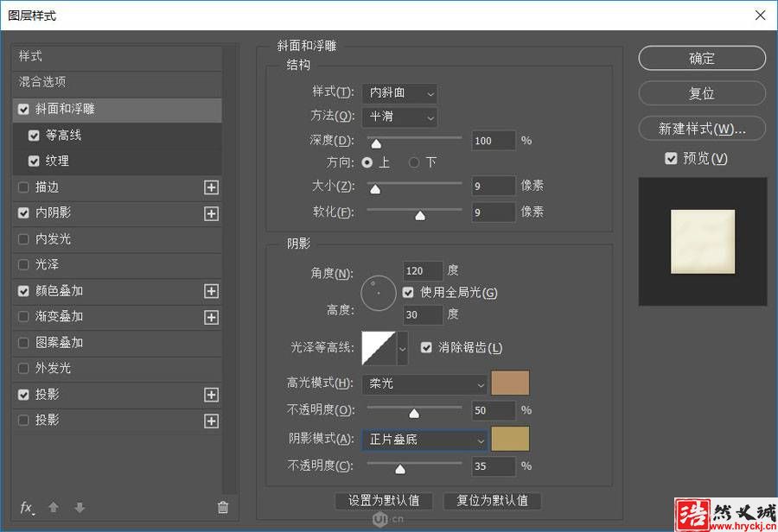Add another 内阴影 effect with plus icon
778x532 pixels.
[212, 213]
